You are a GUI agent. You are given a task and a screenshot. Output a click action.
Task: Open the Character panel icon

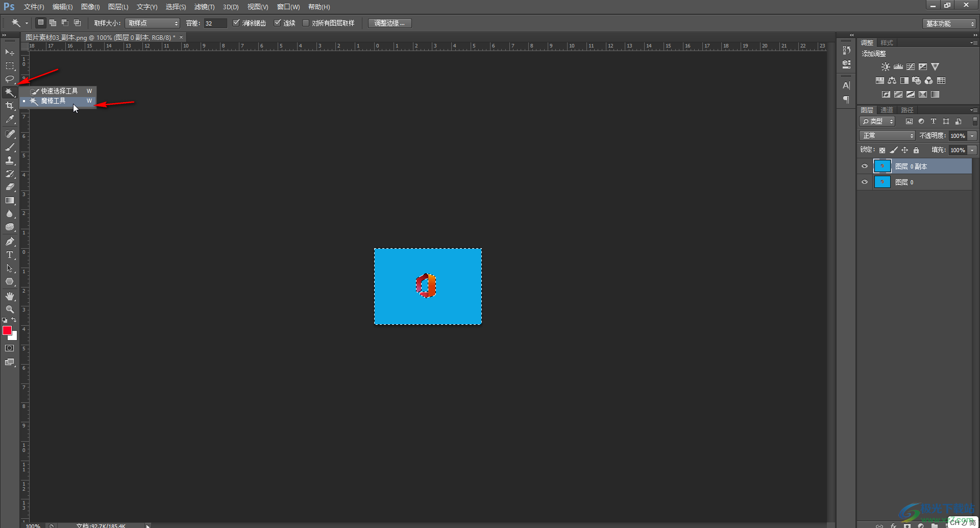(846, 85)
